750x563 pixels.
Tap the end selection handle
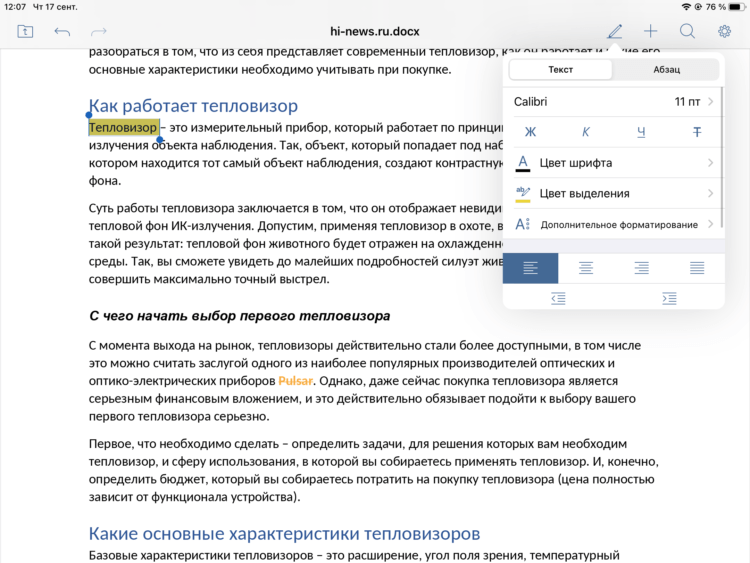click(x=160, y=140)
